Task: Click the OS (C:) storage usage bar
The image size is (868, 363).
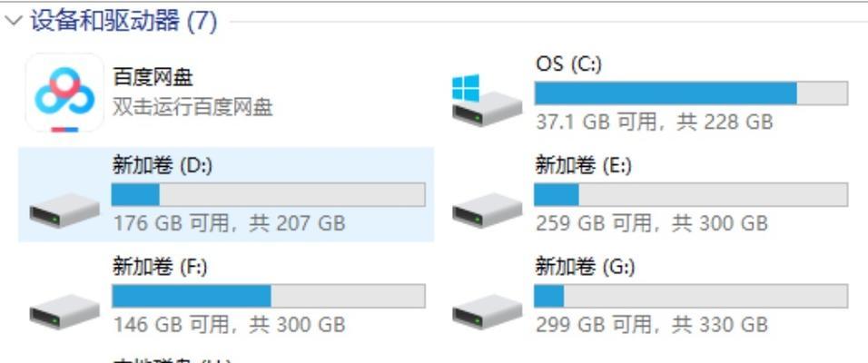Action: (x=691, y=93)
